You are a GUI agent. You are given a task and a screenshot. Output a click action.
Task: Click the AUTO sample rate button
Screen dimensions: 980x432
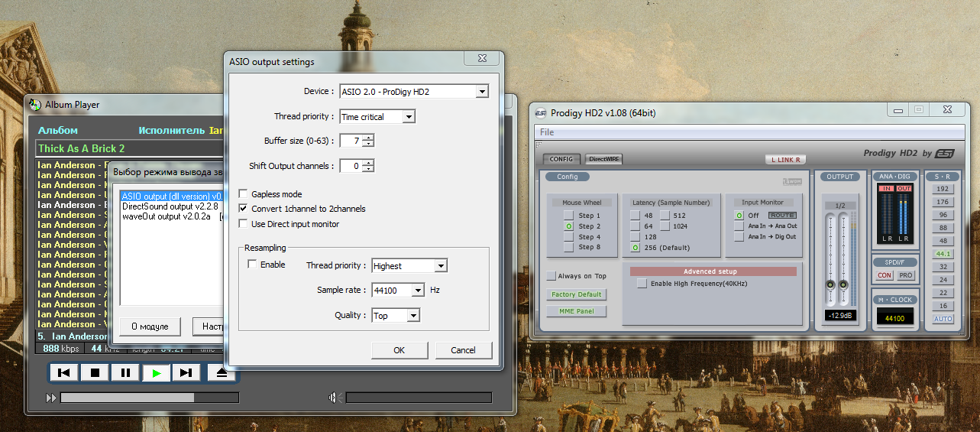943,319
